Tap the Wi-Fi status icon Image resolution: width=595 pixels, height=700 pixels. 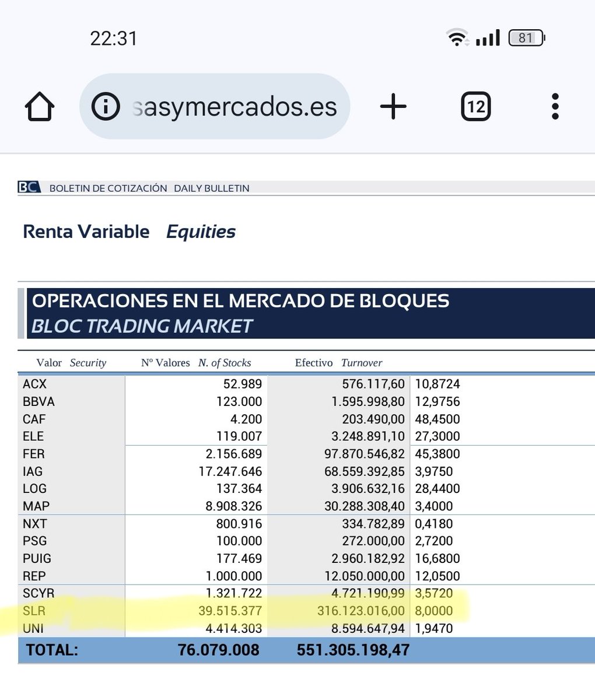pyautogui.click(x=458, y=38)
